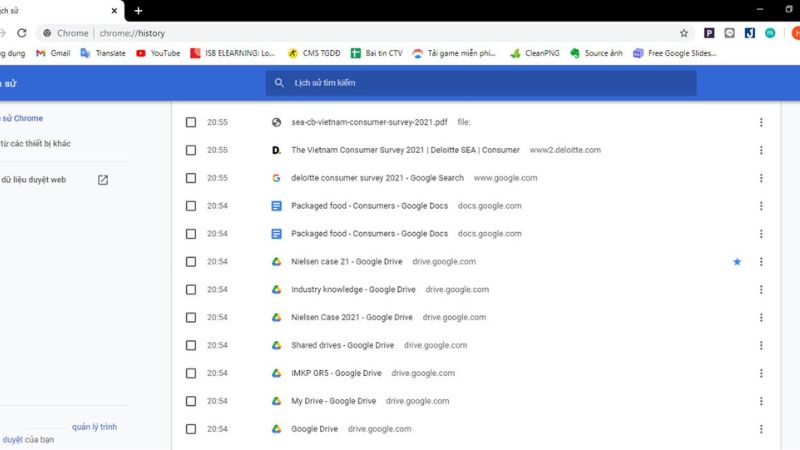
Task: Select checkbox for deloitte consumer survey Google Search
Action: 191,178
